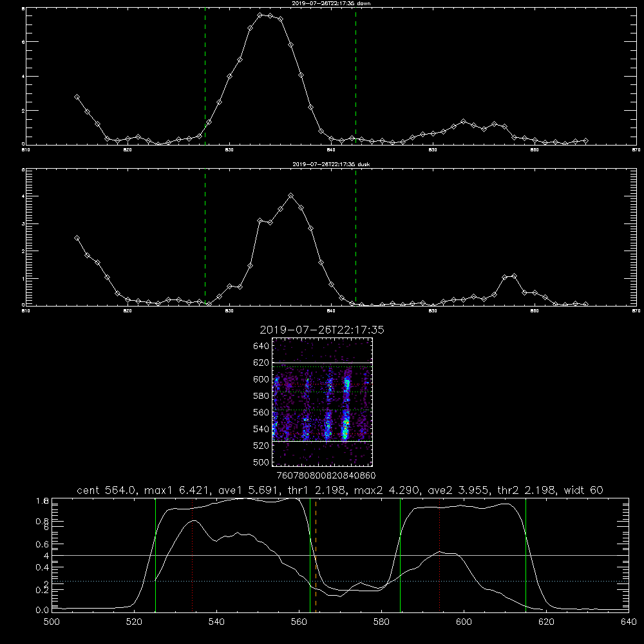Click the bottom plot y-axis label 0.0
Screen dimensions: 644x644
click(43, 610)
